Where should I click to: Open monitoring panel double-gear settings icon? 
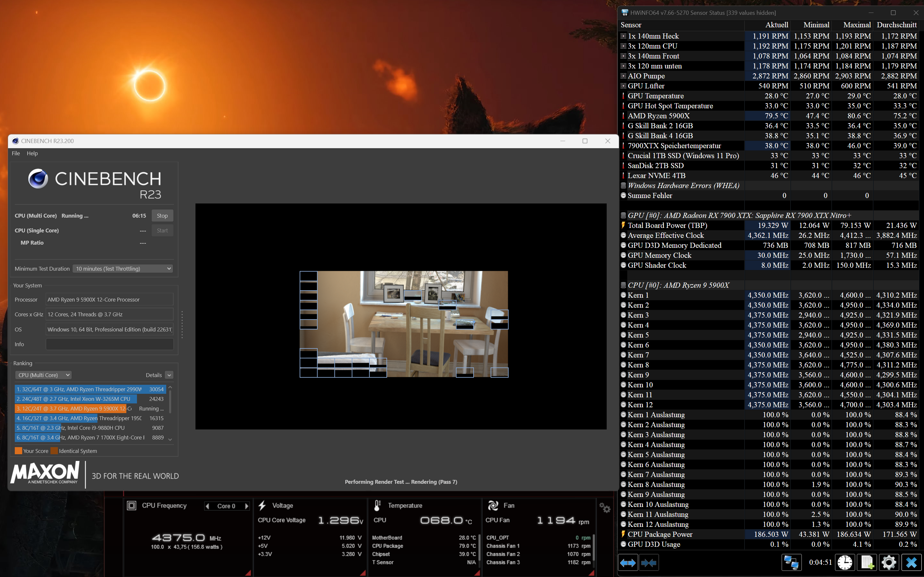(604, 508)
